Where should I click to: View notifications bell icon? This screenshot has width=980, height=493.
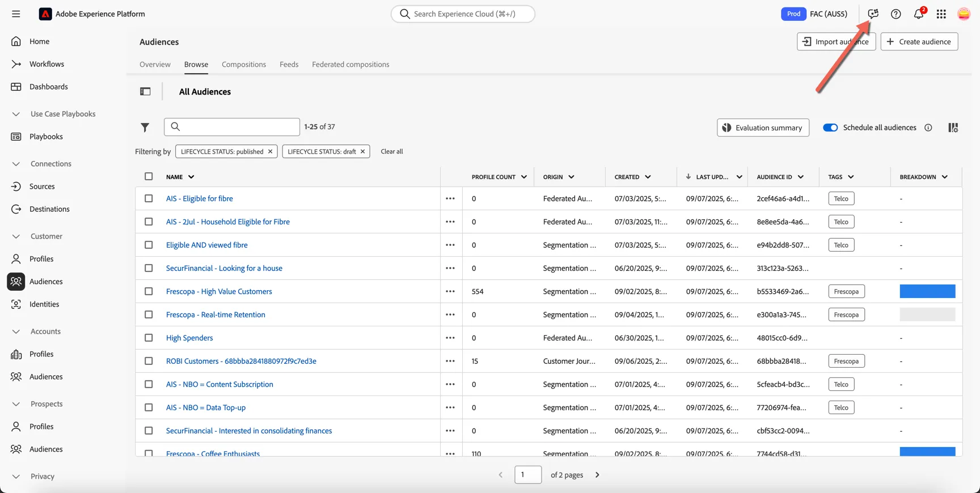tap(919, 14)
